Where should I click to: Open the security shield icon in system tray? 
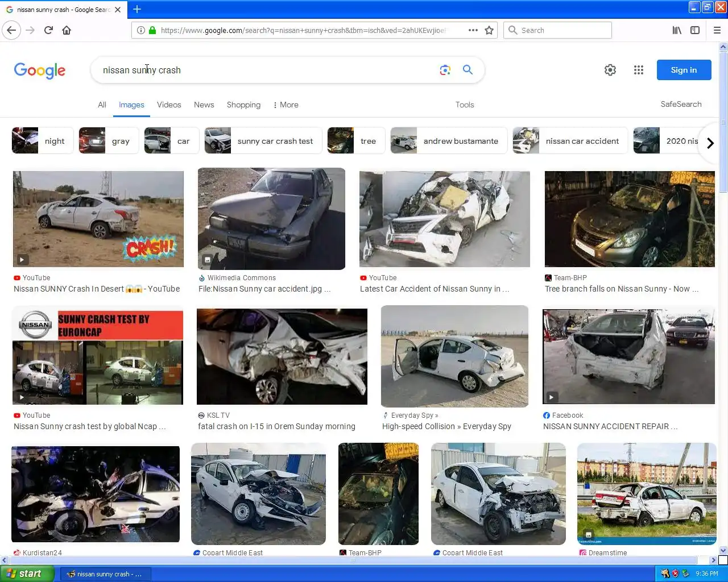[675, 574]
